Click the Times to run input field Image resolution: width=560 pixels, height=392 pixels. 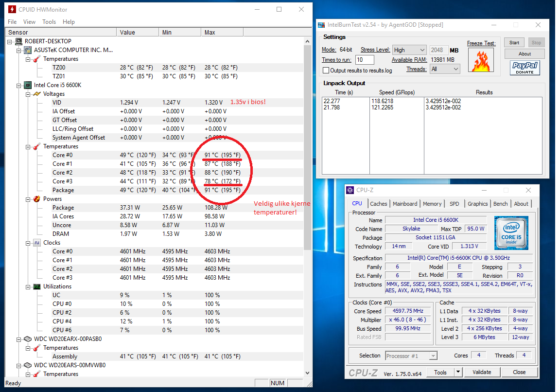click(365, 60)
